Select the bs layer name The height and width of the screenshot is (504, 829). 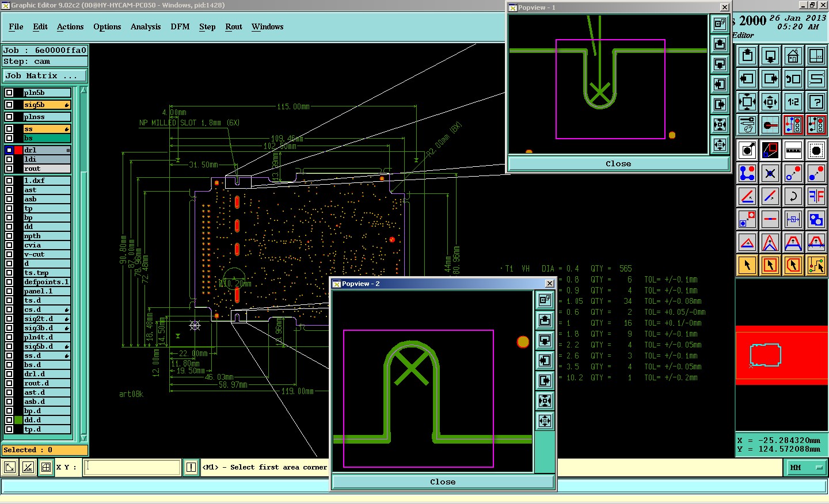[x=47, y=138]
